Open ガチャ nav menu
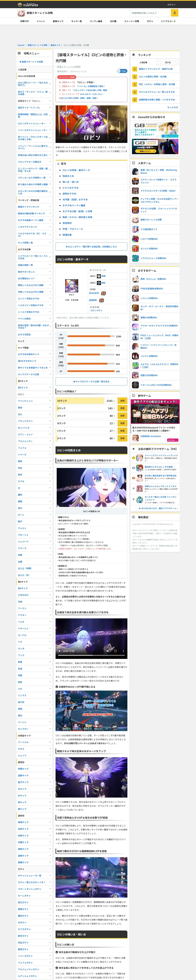196x980 pixels. [x=150, y=21]
